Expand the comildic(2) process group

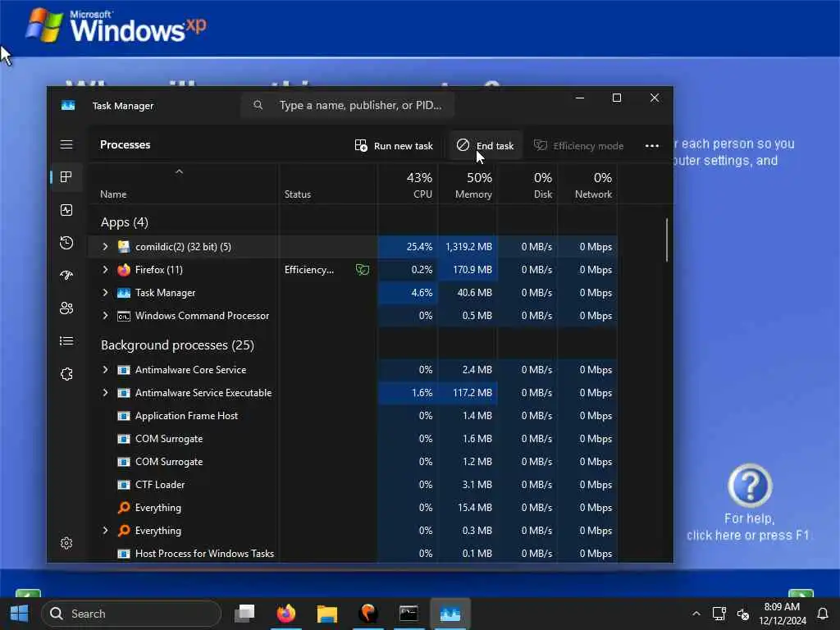[x=105, y=247]
